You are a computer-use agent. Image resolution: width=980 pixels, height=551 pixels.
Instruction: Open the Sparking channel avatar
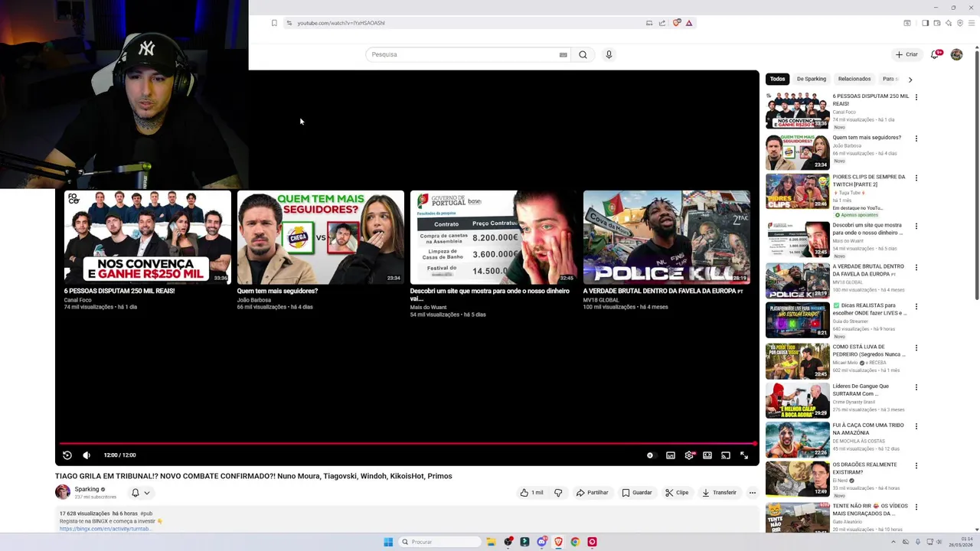(63, 492)
